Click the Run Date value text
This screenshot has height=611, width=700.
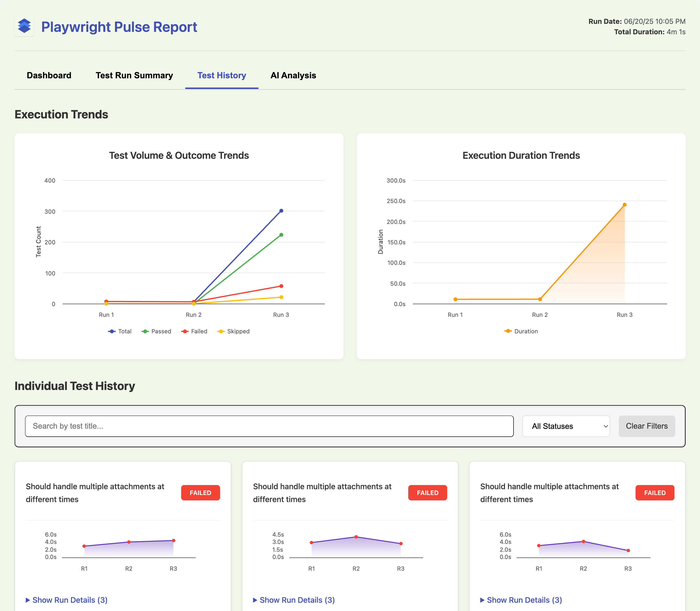click(654, 21)
